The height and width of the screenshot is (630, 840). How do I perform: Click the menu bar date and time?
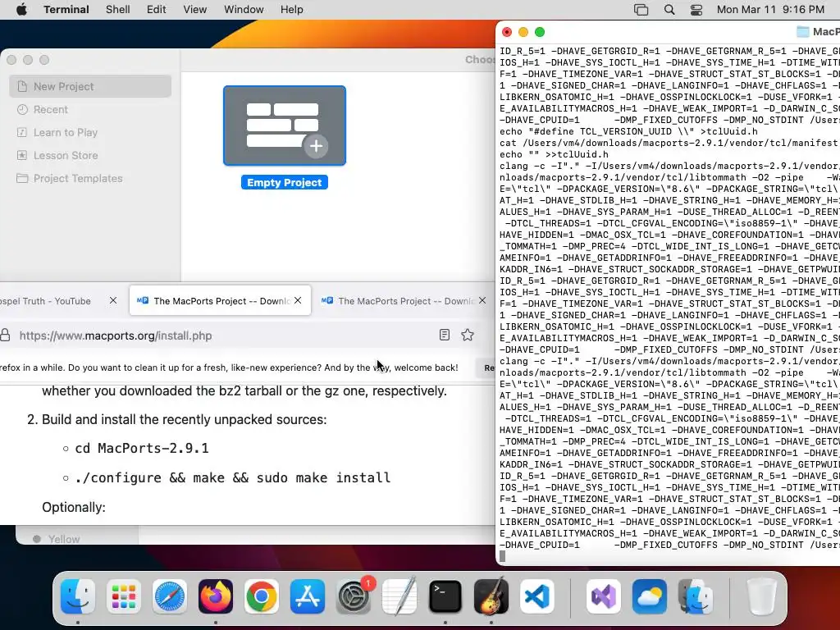tap(770, 10)
